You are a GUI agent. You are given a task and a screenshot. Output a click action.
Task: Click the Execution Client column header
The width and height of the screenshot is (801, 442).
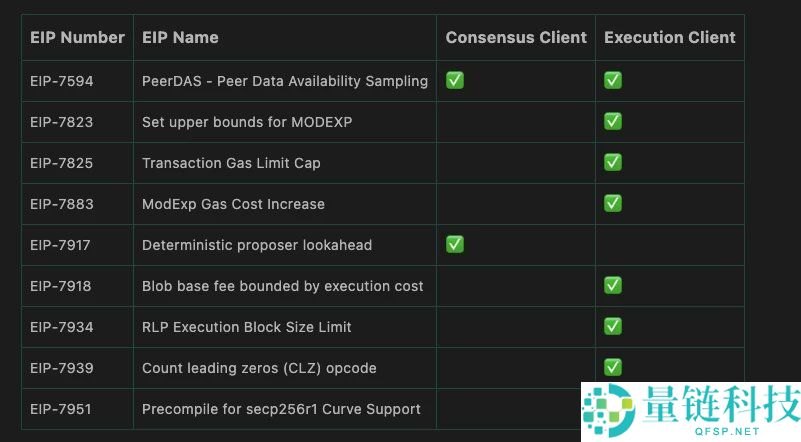tap(670, 38)
